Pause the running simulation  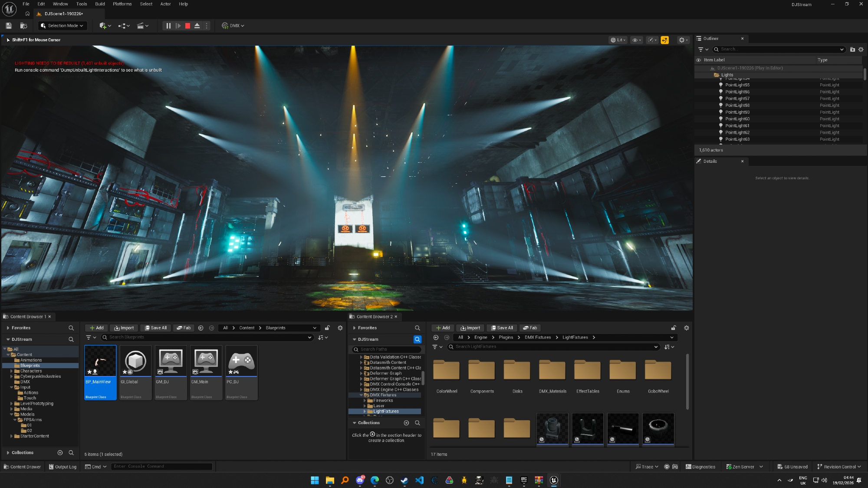[168, 26]
